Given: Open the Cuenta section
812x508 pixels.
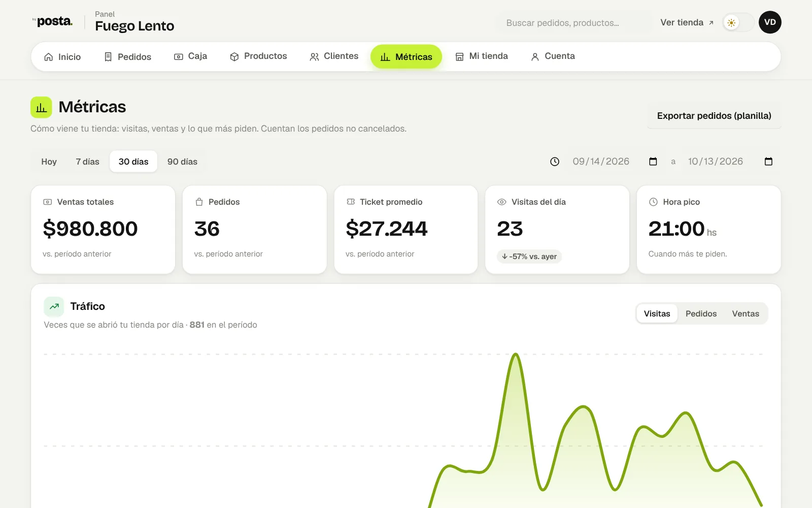Looking at the screenshot, I should (x=553, y=56).
